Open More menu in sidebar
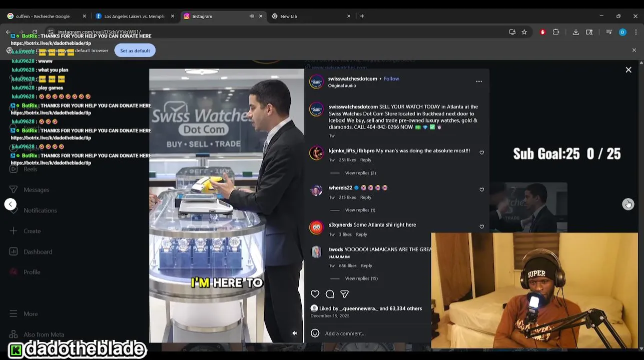The width and height of the screenshot is (644, 360). (24, 314)
